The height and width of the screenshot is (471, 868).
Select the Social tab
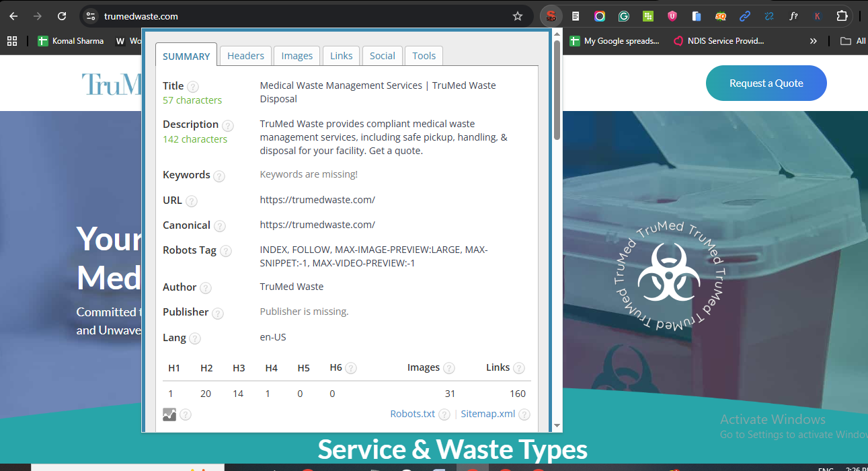click(x=383, y=56)
